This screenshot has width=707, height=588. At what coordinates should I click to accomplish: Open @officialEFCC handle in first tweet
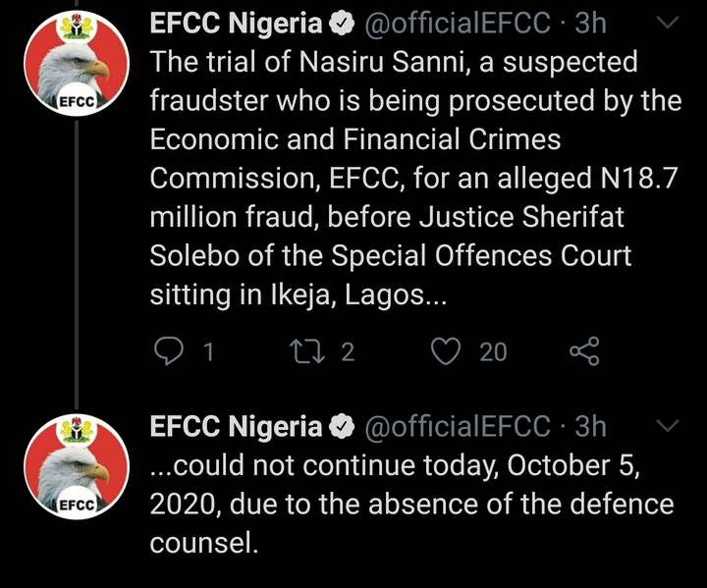pos(457,23)
